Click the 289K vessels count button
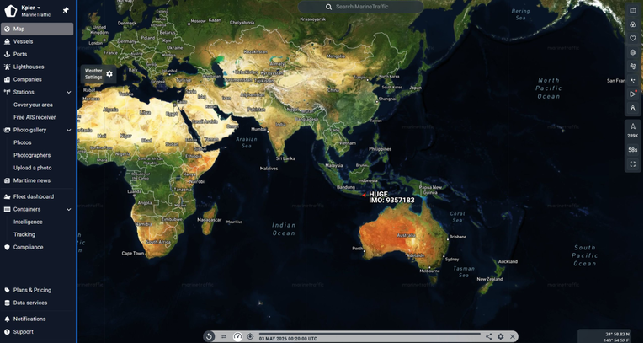The height and width of the screenshot is (343, 644). tap(632, 131)
